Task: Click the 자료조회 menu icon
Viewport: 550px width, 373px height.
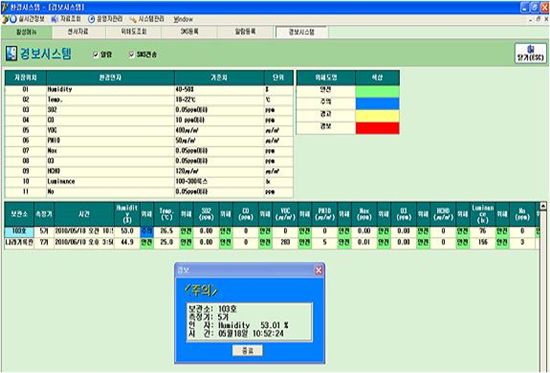Action: 55,19
